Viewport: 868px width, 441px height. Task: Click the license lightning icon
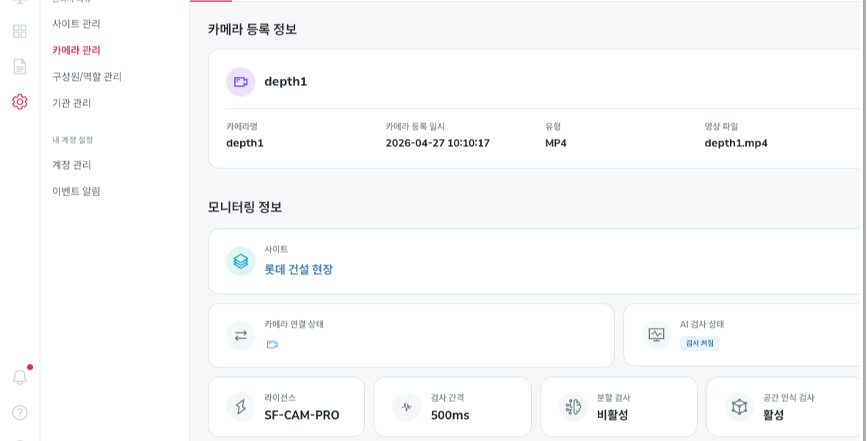coord(241,407)
